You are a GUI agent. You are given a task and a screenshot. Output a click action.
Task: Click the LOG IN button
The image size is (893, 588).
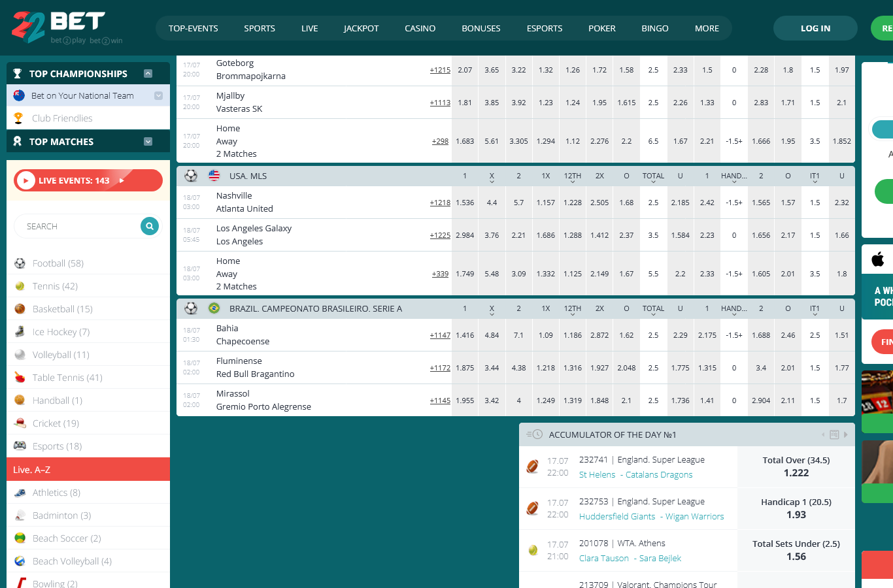tap(815, 28)
